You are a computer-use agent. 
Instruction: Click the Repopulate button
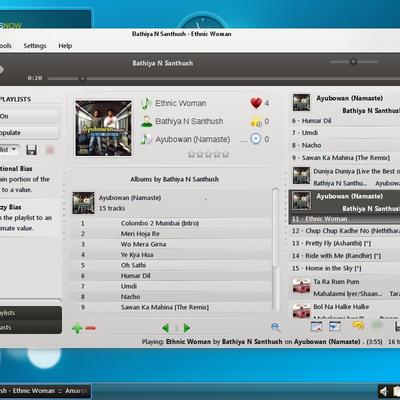(29, 133)
